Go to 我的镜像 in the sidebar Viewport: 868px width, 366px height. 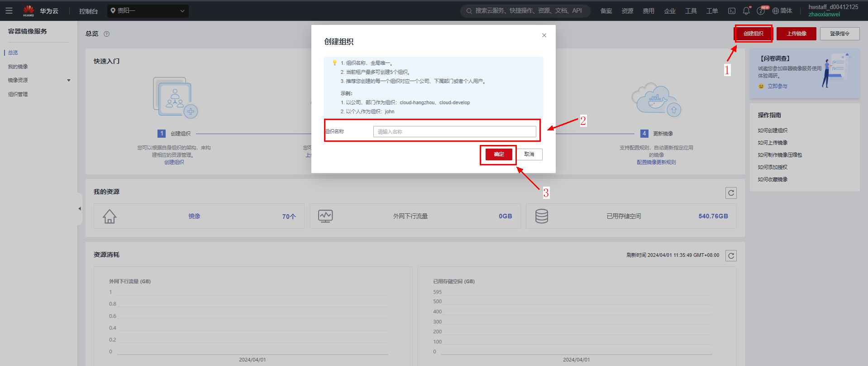click(x=18, y=67)
